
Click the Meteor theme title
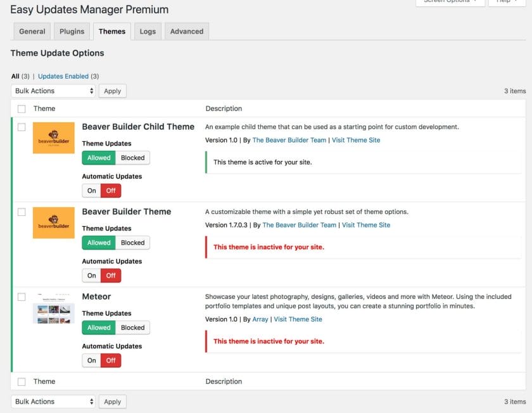(x=96, y=296)
